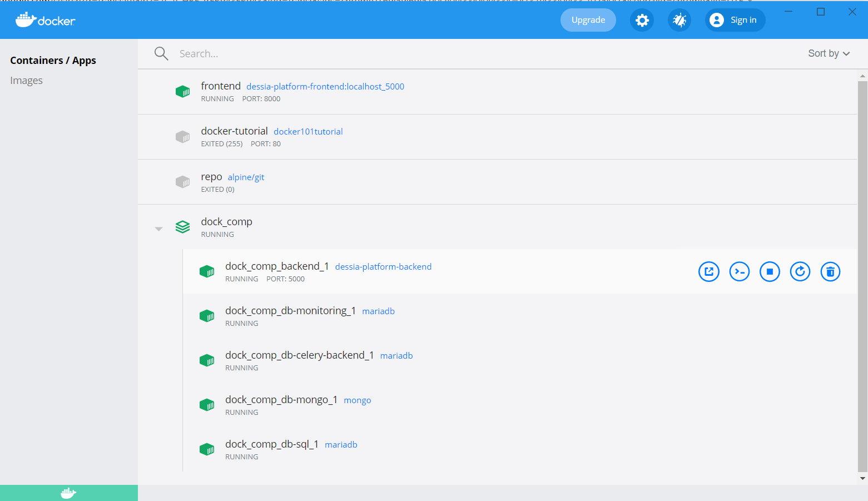Click the Upgrade button

pos(588,20)
